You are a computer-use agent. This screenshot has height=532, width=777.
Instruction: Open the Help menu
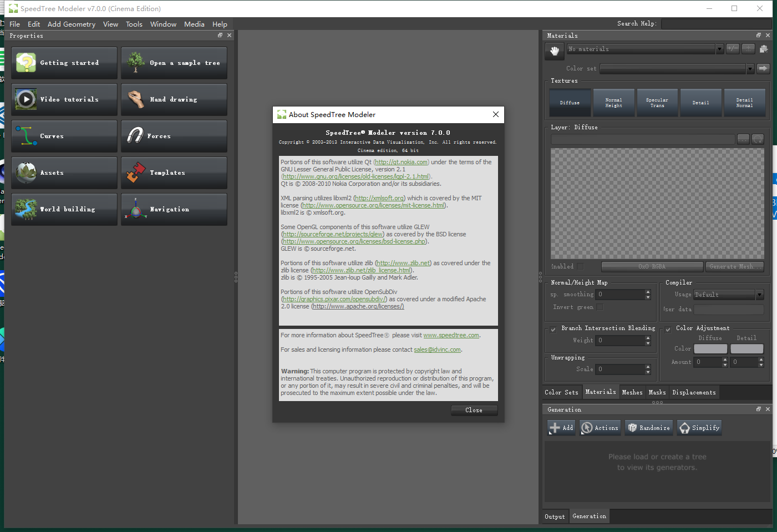pos(220,24)
